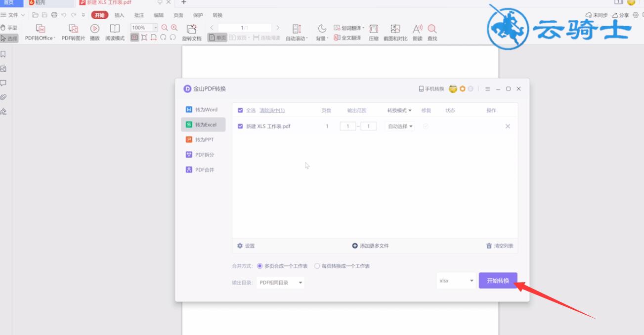Remove 新建 XLS 工作表.pdf row with X
Image resolution: width=644 pixels, height=335 pixels.
[508, 126]
